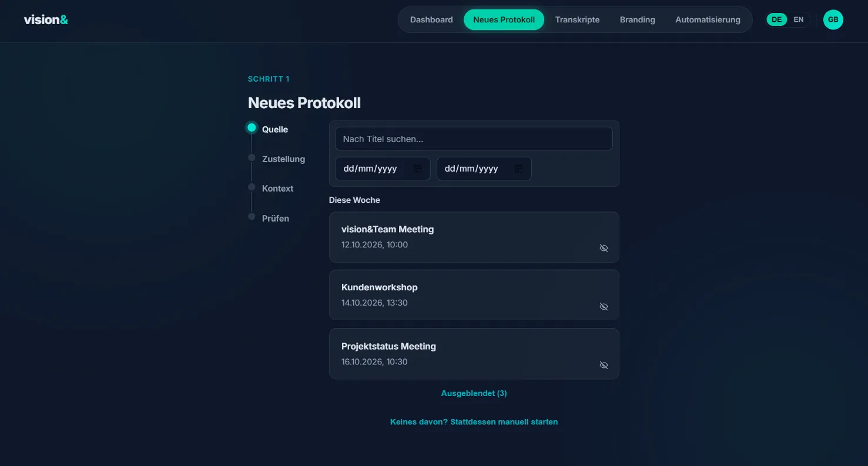Click the Diese Woche heading
Image resolution: width=868 pixels, height=466 pixels.
[x=354, y=200]
